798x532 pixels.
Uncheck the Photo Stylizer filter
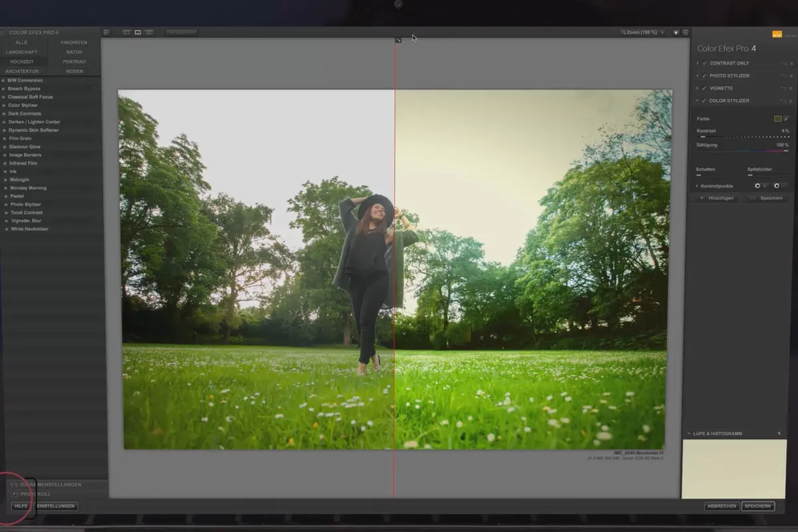pos(704,76)
